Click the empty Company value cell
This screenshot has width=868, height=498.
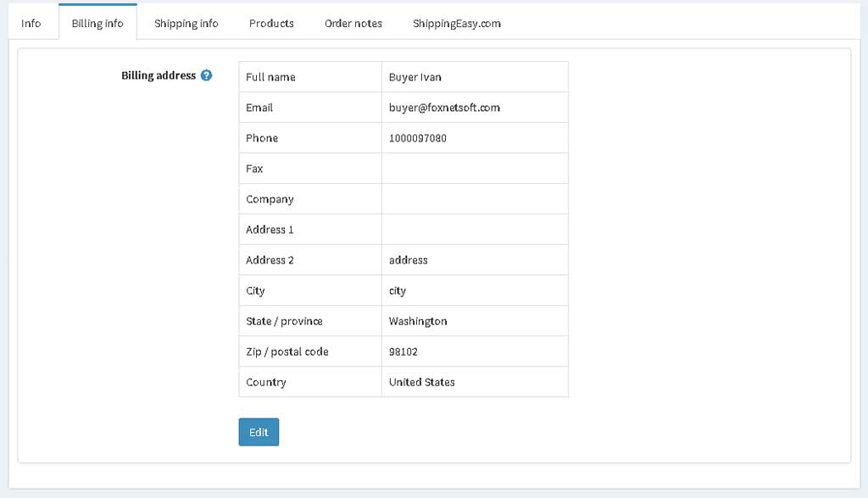pyautogui.click(x=475, y=199)
